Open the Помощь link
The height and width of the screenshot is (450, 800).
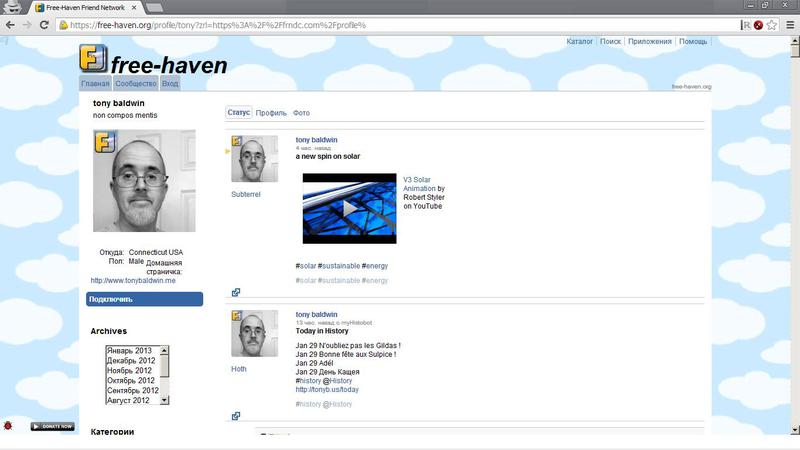[693, 41]
